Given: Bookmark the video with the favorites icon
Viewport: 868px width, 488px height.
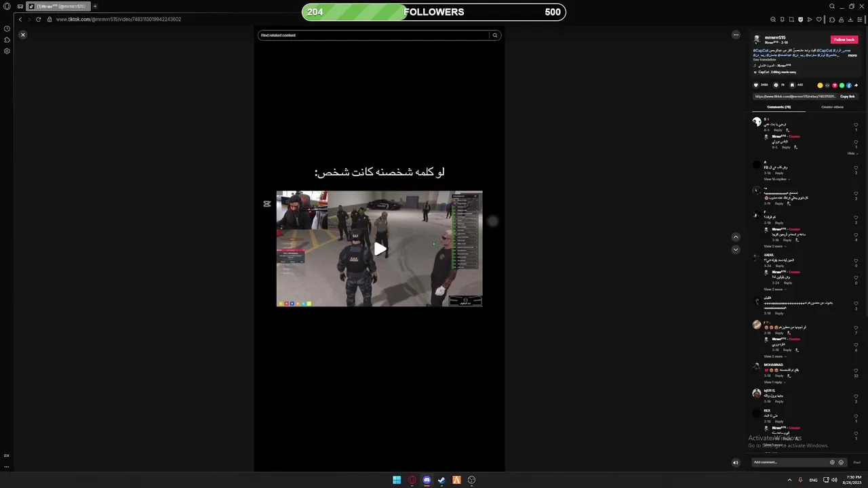Looking at the screenshot, I should [x=792, y=85].
